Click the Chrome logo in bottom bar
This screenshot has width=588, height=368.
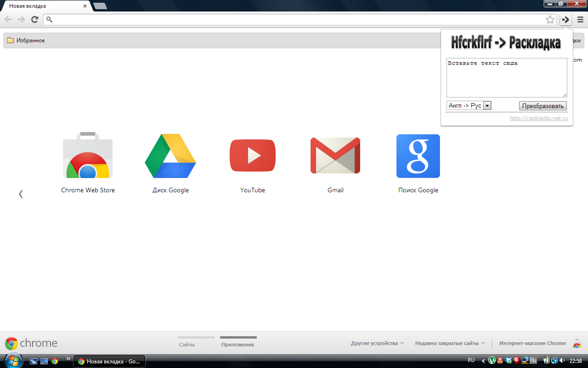(31, 343)
